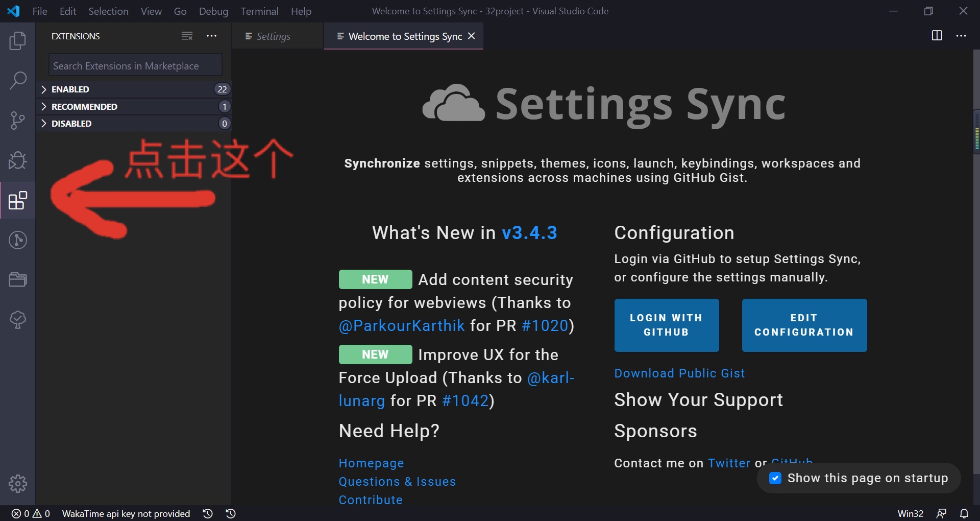Image resolution: width=980 pixels, height=521 pixels.
Task: Open Extensions panel more actions ellipsis
Action: [x=211, y=36]
